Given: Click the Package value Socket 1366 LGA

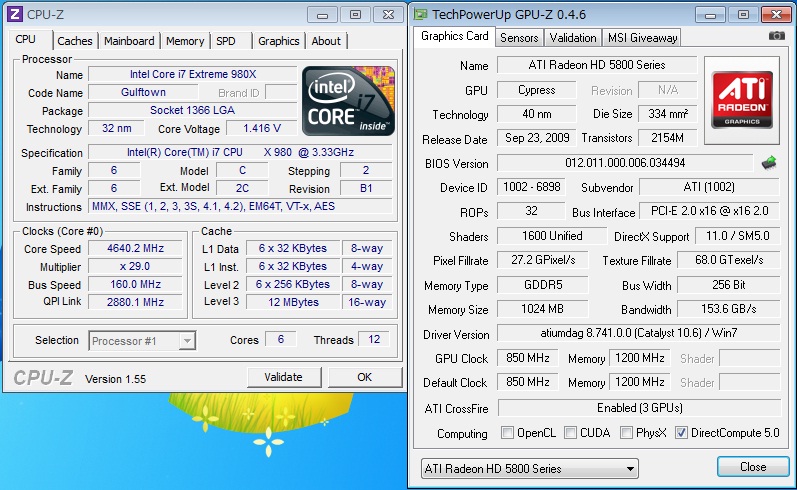Looking at the screenshot, I should (x=193, y=110).
